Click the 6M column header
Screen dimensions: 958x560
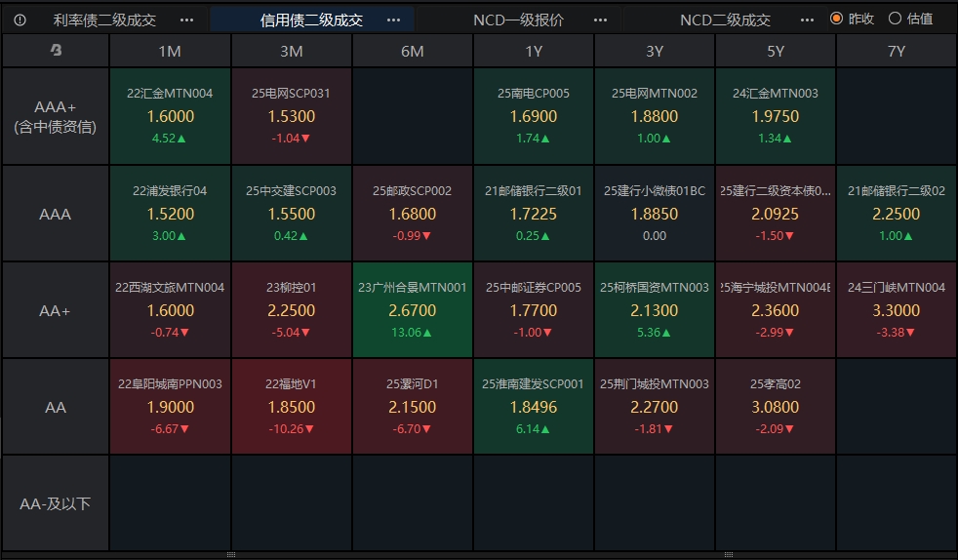[x=413, y=51]
